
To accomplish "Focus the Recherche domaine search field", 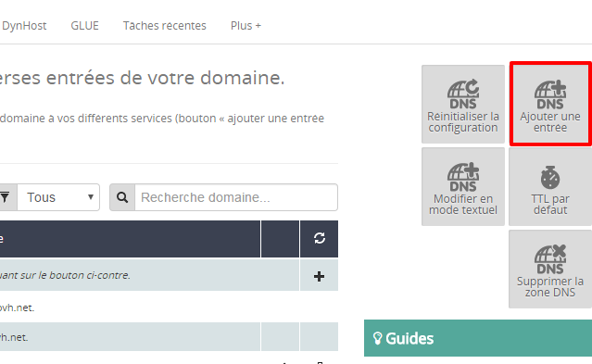I will click(x=236, y=197).
